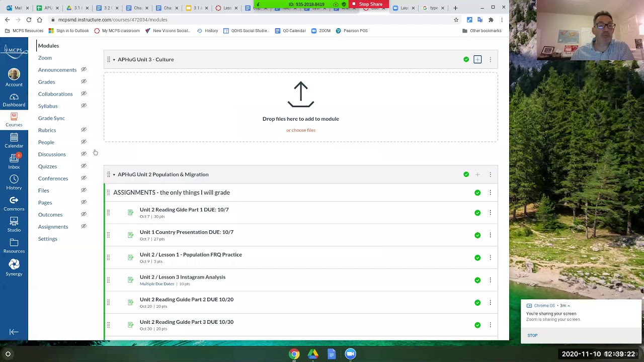Click the Stop Share button
The image size is (644, 362).
pos(367,4)
